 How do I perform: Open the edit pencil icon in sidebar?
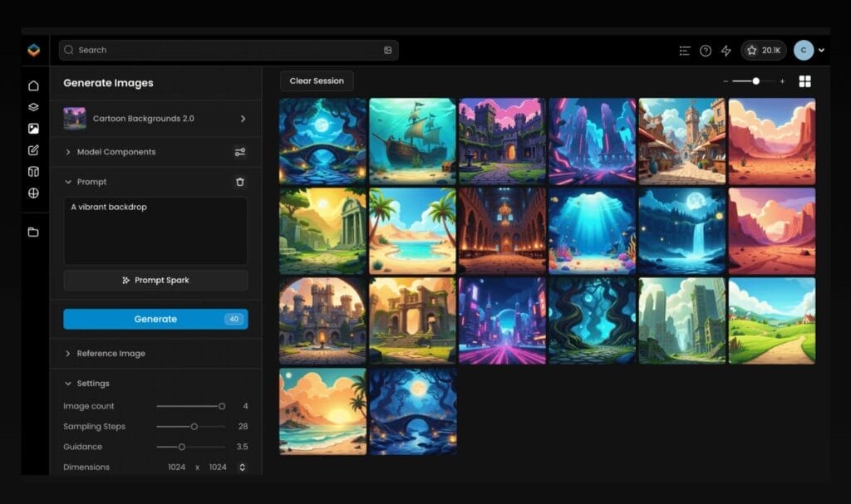pos(33,150)
